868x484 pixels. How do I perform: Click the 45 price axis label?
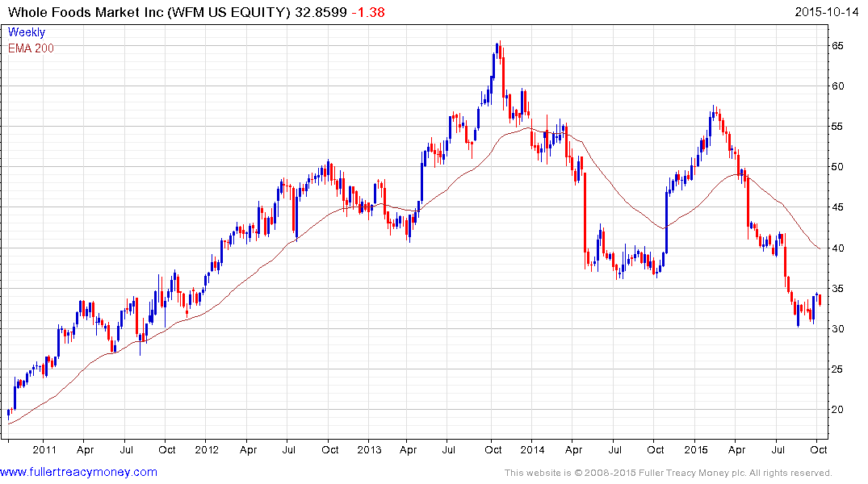coord(837,207)
